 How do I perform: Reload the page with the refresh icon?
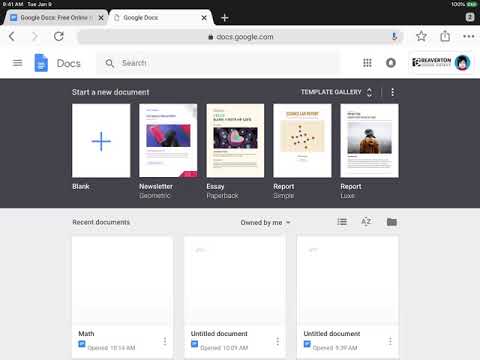coord(59,36)
